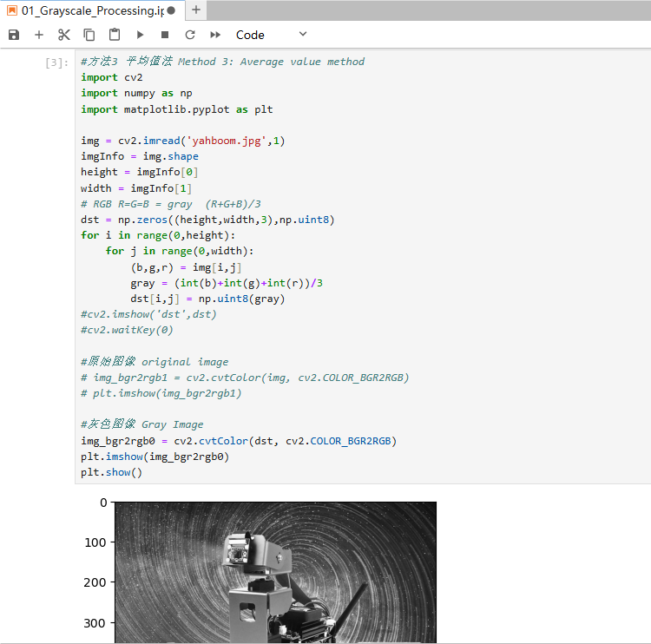Viewport: 651px width, 644px height.
Task: Click the 'width = imgInfo[1]' line
Action: (136, 188)
